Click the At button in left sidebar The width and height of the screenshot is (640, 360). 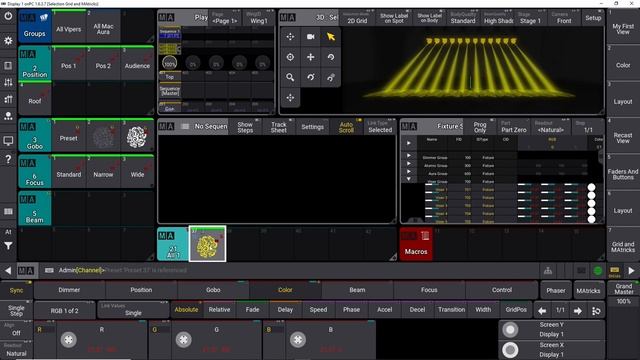(8, 232)
